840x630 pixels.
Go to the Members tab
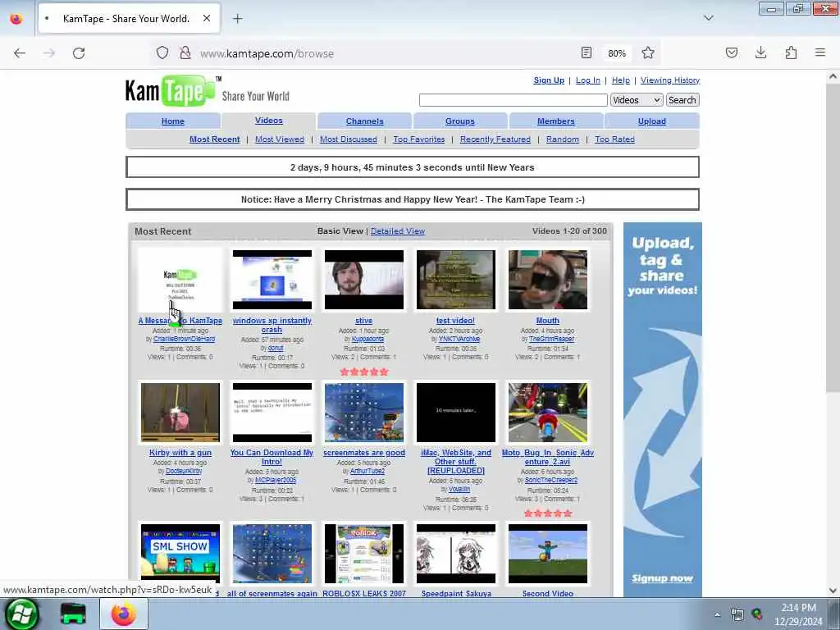555,121
